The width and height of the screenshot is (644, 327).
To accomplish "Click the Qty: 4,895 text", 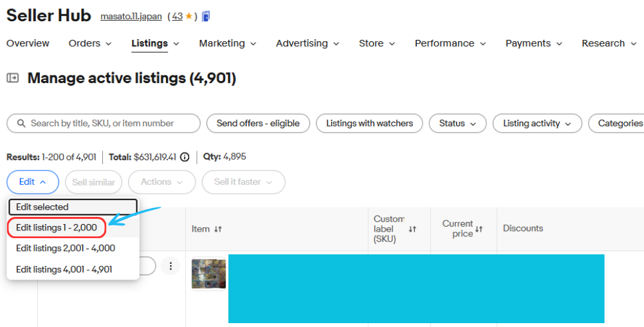I will point(225,157).
